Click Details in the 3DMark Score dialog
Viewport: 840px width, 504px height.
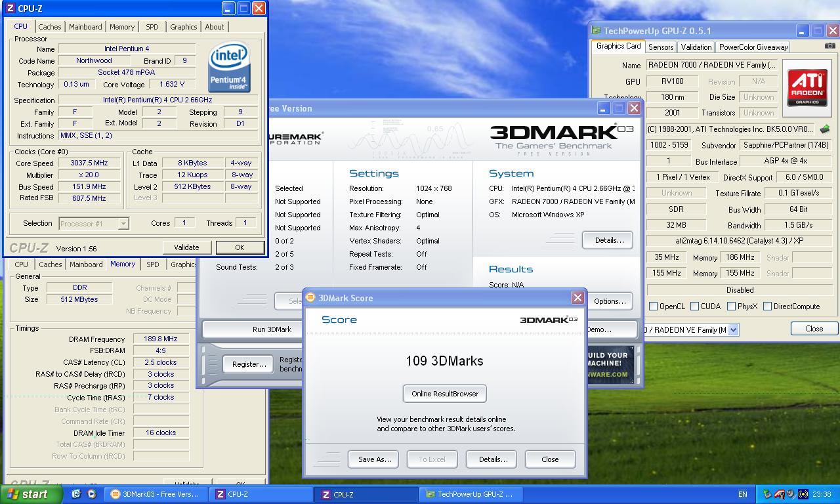point(493,459)
